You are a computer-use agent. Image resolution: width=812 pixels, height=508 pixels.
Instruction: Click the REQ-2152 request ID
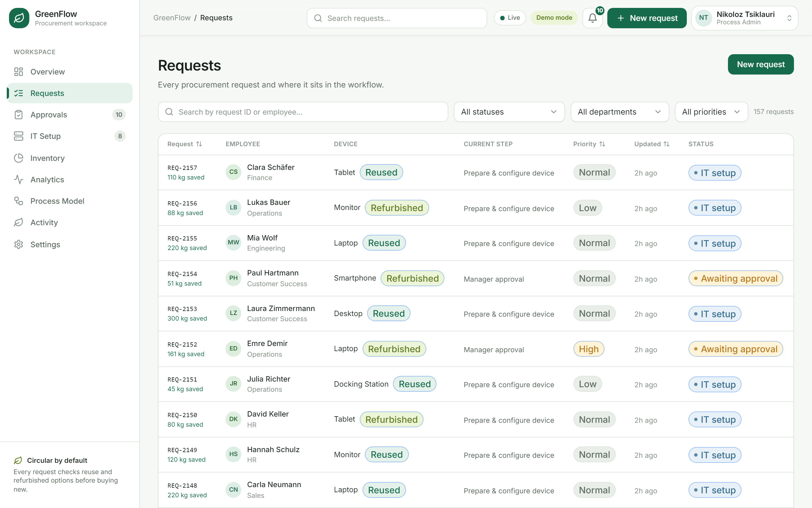[182, 344]
